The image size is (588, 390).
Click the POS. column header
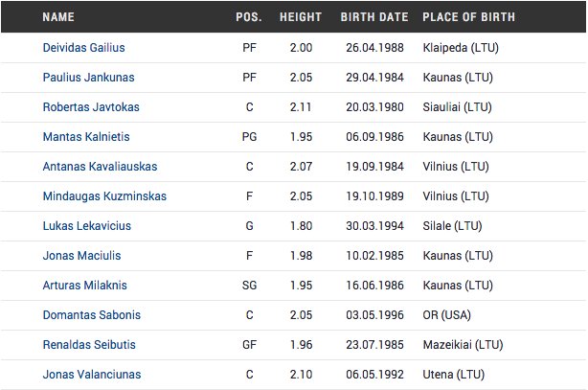coord(249,17)
